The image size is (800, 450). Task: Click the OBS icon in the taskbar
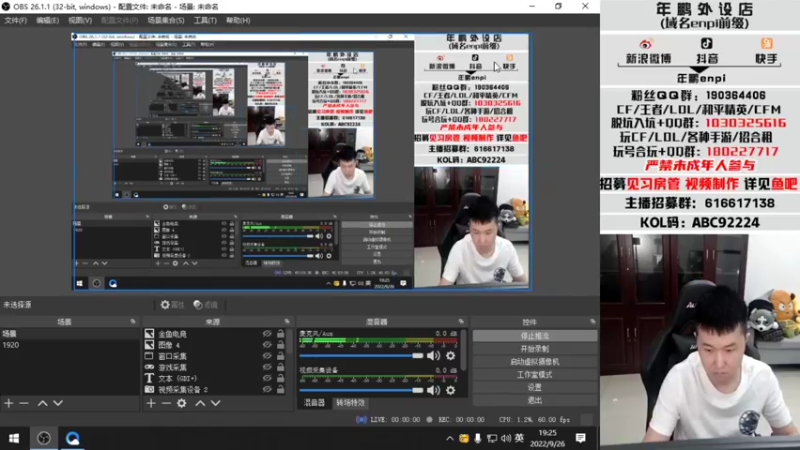(43, 438)
